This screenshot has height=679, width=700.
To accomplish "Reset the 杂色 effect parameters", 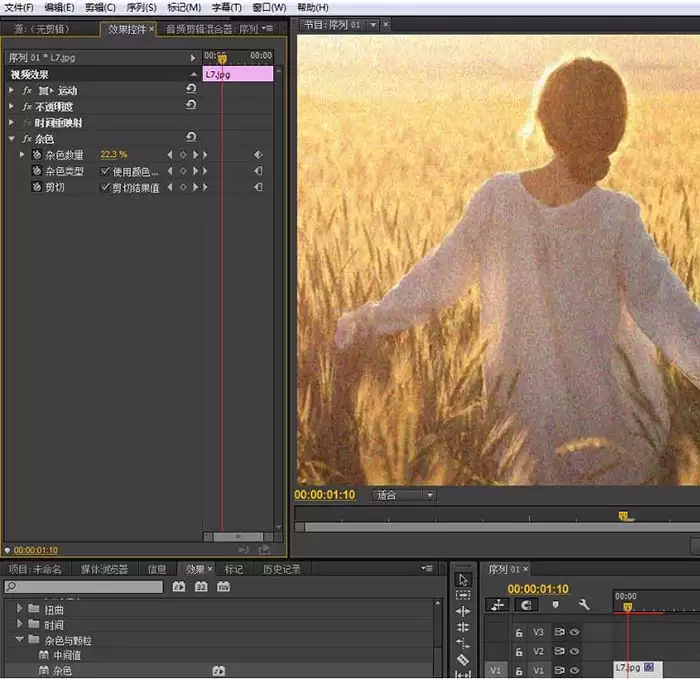I will click(x=191, y=138).
